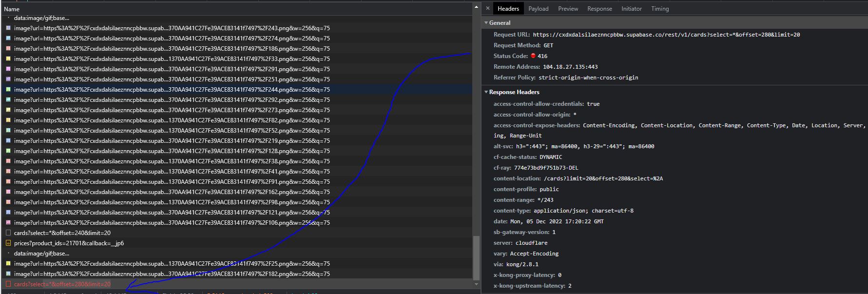Click content-type application/json header value
The image size is (868, 294).
click(x=583, y=211)
